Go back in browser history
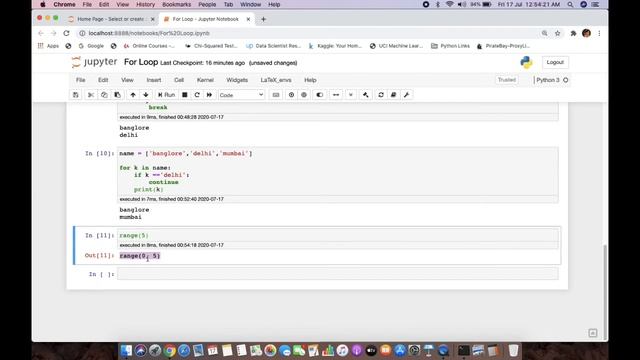The image size is (640, 360). [40, 33]
